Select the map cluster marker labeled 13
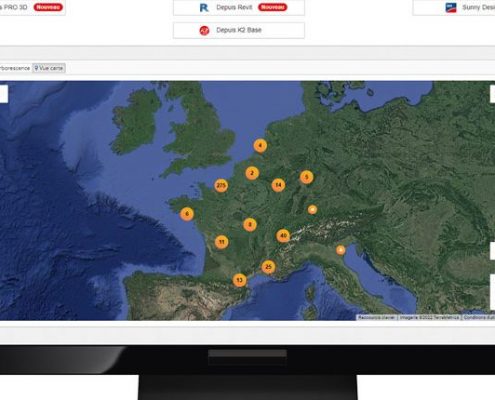Viewport: 495px width, 400px height. click(x=239, y=280)
